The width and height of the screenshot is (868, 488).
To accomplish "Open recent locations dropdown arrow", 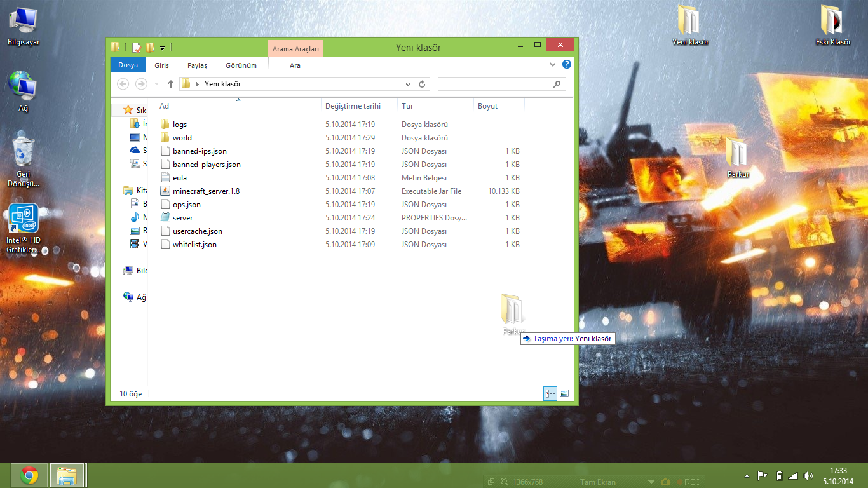I will click(156, 84).
